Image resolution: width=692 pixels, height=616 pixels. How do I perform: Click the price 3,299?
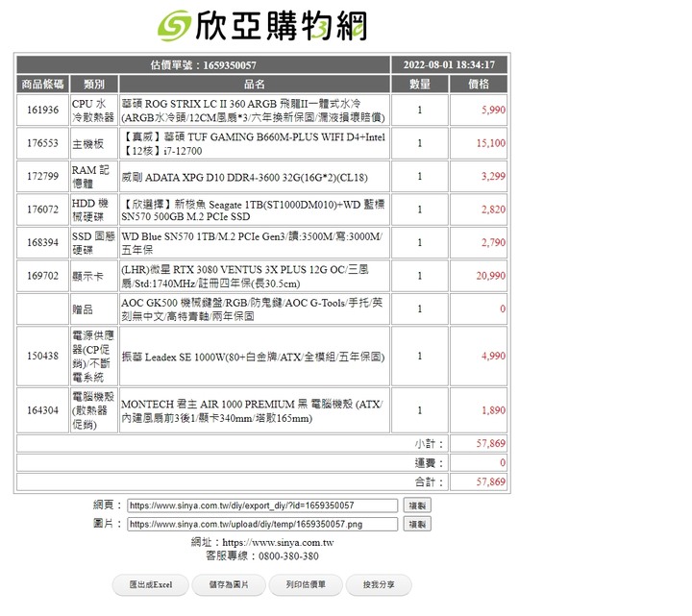(493, 176)
